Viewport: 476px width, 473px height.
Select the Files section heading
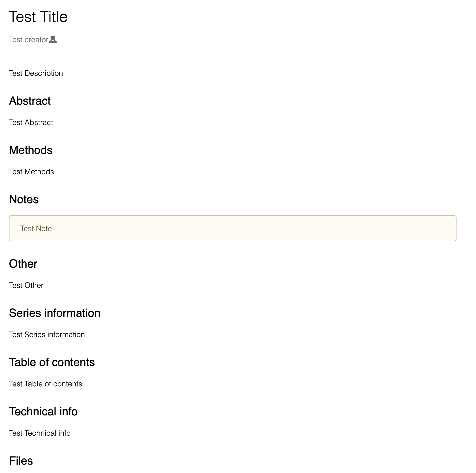click(x=21, y=461)
